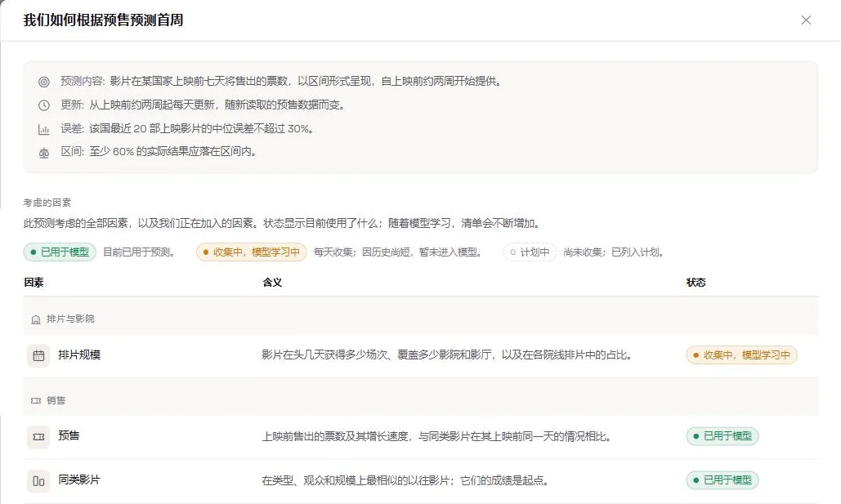Click the dialog title 我们如何根据预售预测首周

pyautogui.click(x=103, y=20)
